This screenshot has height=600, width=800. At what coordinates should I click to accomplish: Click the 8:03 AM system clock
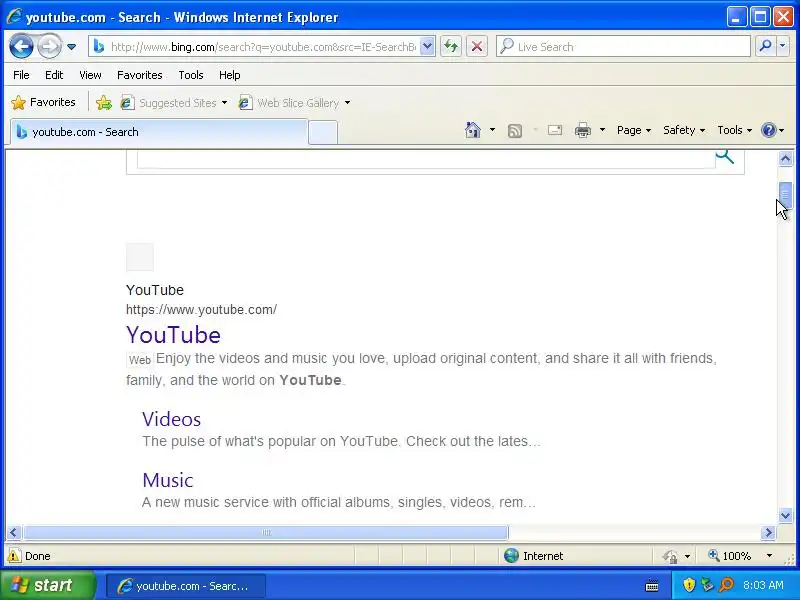(x=763, y=585)
